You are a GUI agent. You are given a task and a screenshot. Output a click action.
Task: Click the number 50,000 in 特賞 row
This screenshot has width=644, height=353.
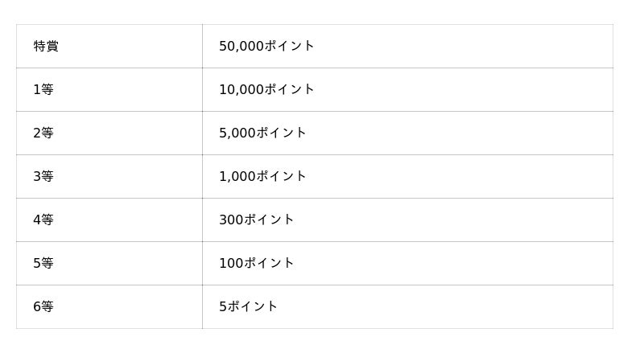click(241, 47)
